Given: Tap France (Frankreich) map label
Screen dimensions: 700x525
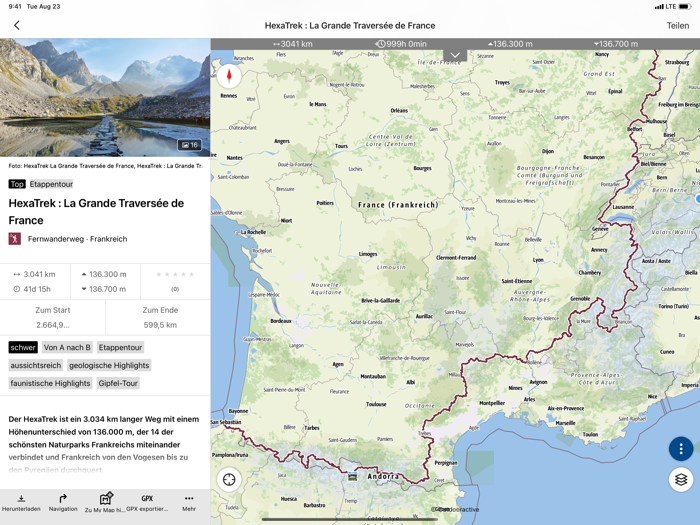Looking at the screenshot, I should (x=398, y=205).
